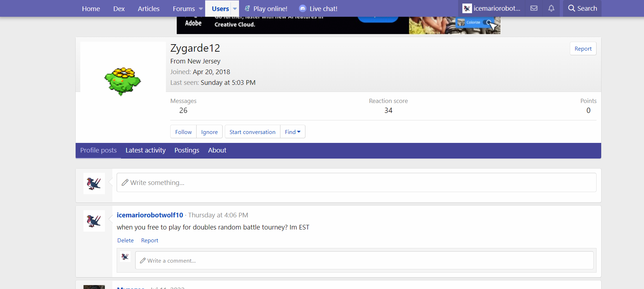Click the small avatar beside comment box
This screenshot has height=289, width=644.
tap(125, 257)
